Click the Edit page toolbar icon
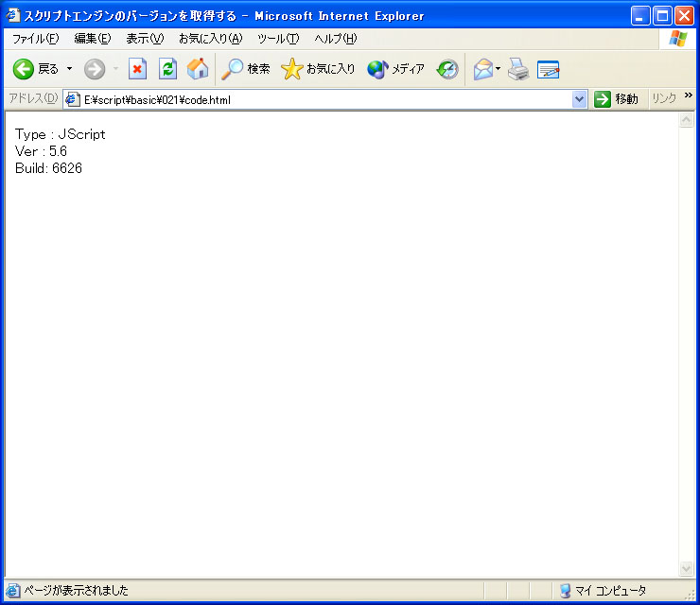 tap(549, 69)
